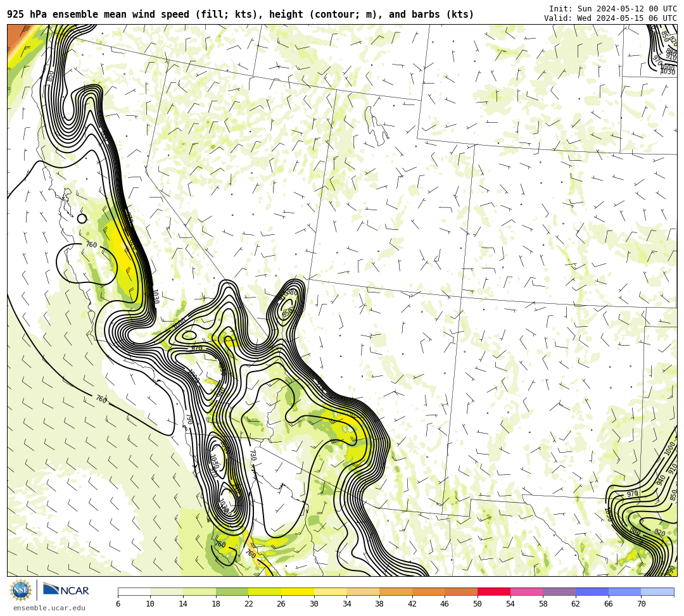Select the 38-42 kts orange swatch
Viewport: 684px width, 616px height.
pos(396,591)
